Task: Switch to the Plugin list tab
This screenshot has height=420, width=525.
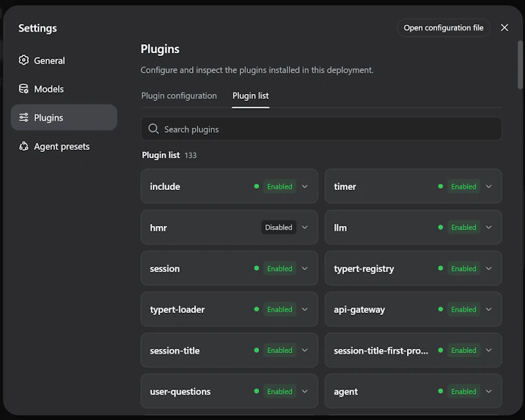Action: tap(251, 96)
